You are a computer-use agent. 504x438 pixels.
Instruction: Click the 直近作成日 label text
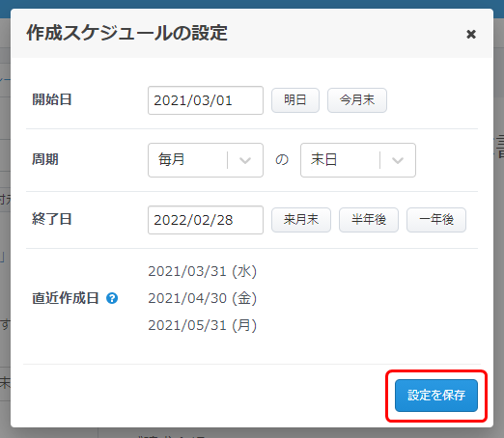[x=66, y=298]
